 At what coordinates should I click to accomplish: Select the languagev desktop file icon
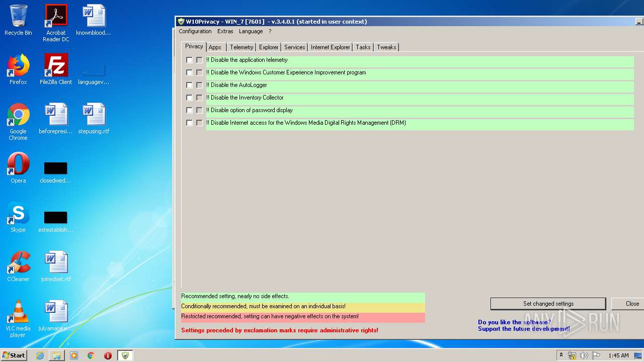94,73
